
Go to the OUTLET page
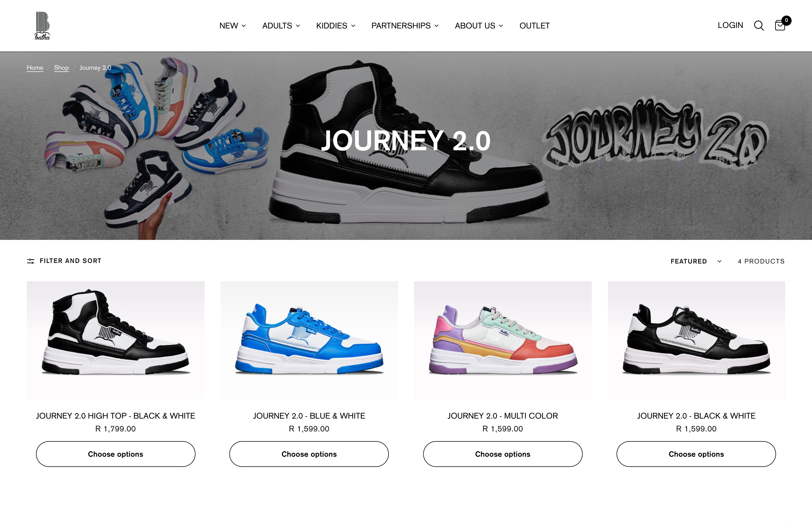coord(535,26)
